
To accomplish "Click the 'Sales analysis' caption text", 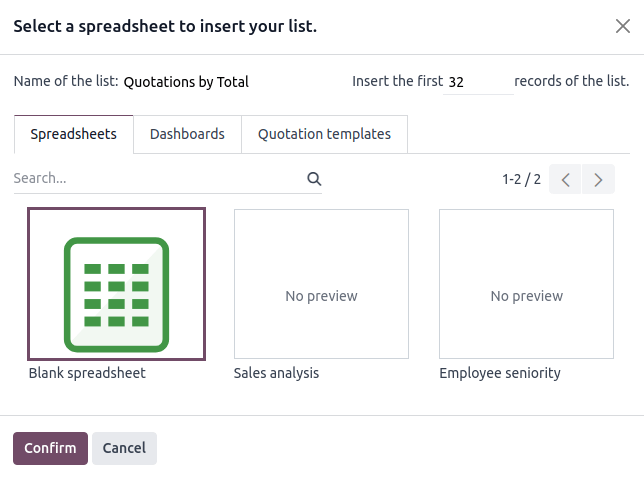I will tap(276, 373).
